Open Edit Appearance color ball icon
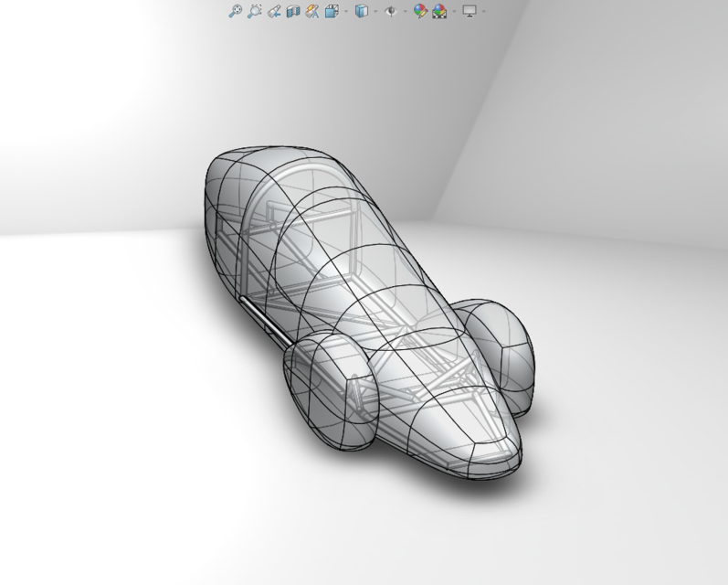 tap(420, 12)
